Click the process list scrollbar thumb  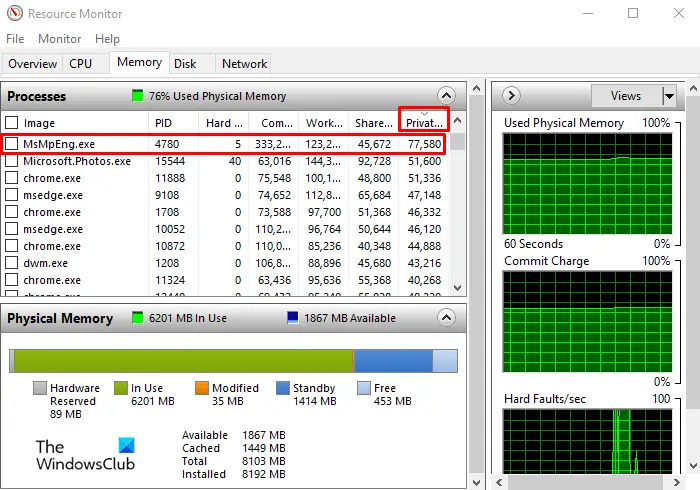(x=457, y=142)
